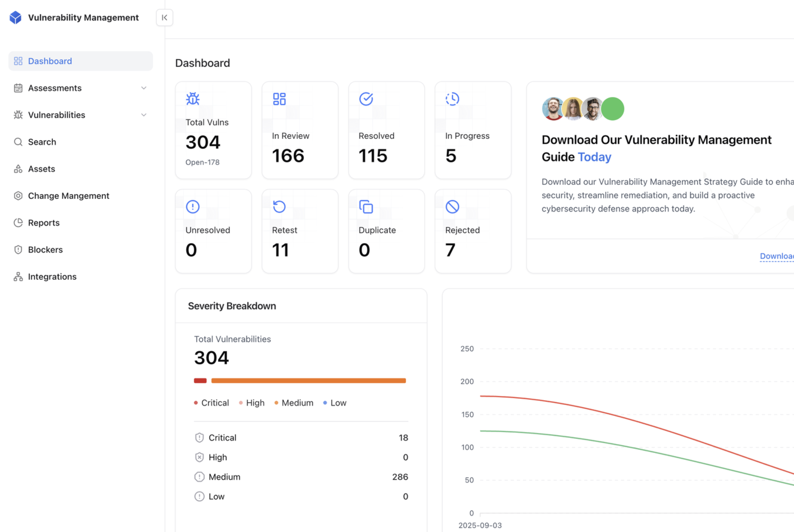
Task: Click the In Progress clock icon
Action: tap(453, 99)
